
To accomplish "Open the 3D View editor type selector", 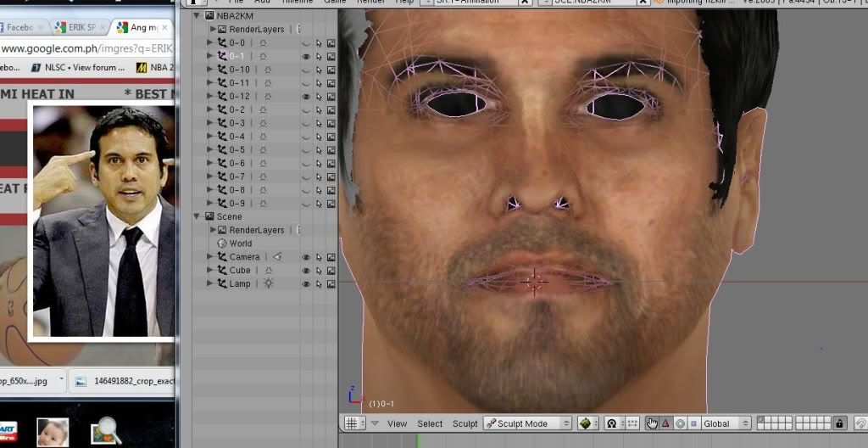I will tap(354, 423).
